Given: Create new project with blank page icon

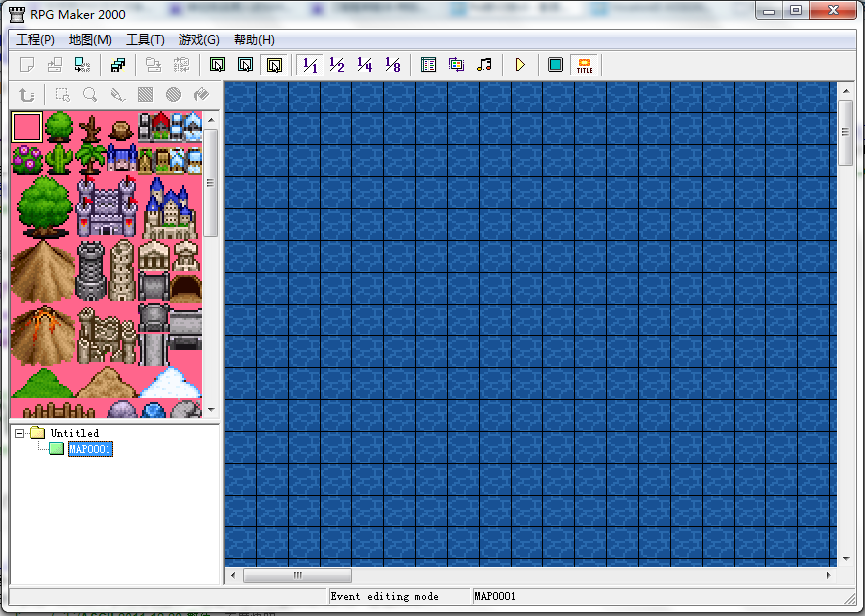Looking at the screenshot, I should (27, 65).
